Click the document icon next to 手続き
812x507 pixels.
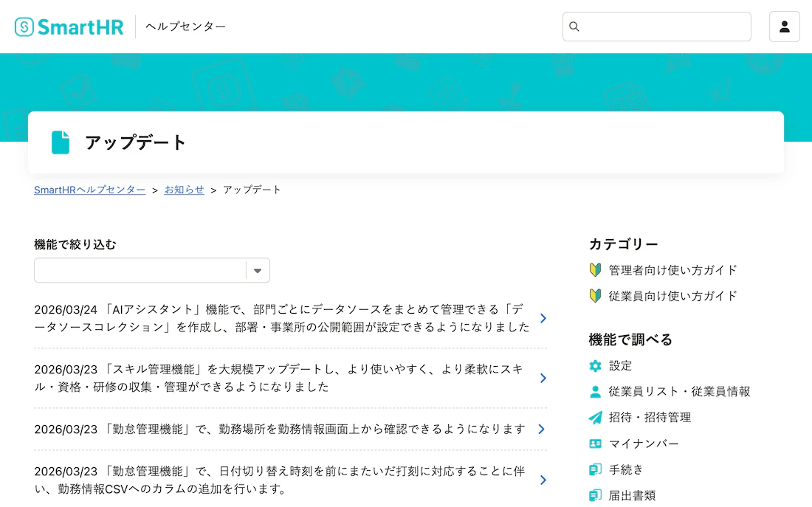click(595, 469)
